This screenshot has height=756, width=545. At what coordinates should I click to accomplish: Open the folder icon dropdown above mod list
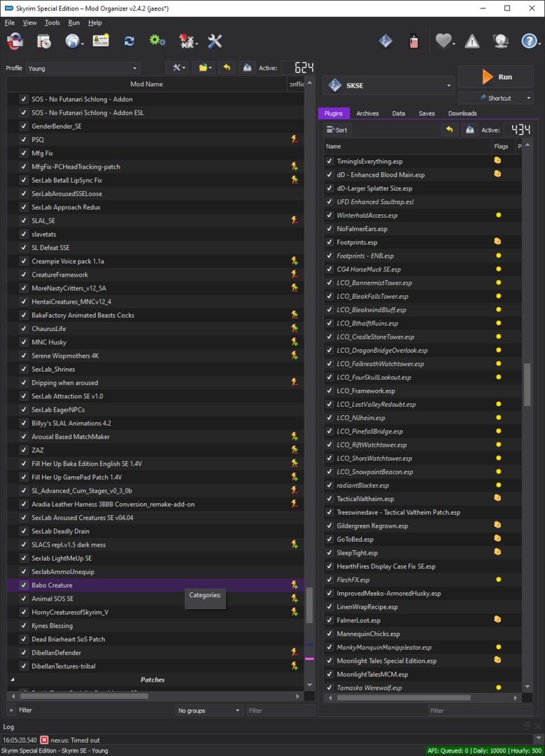204,68
